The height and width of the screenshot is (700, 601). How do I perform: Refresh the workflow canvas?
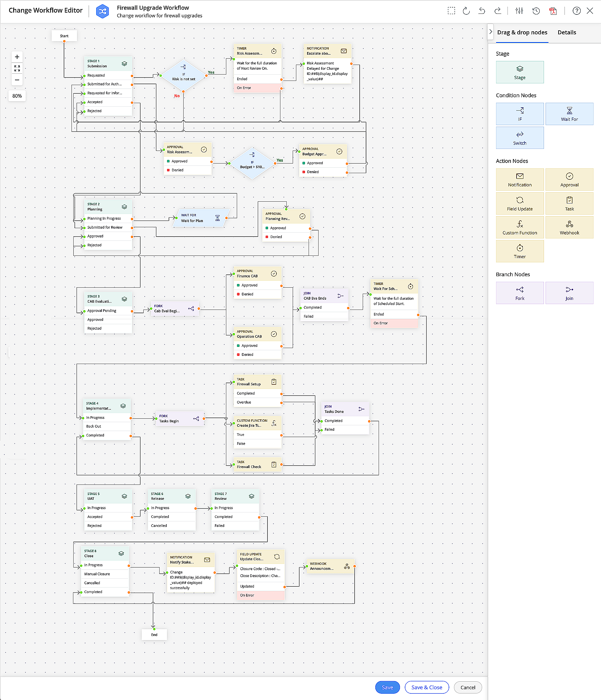[467, 11]
